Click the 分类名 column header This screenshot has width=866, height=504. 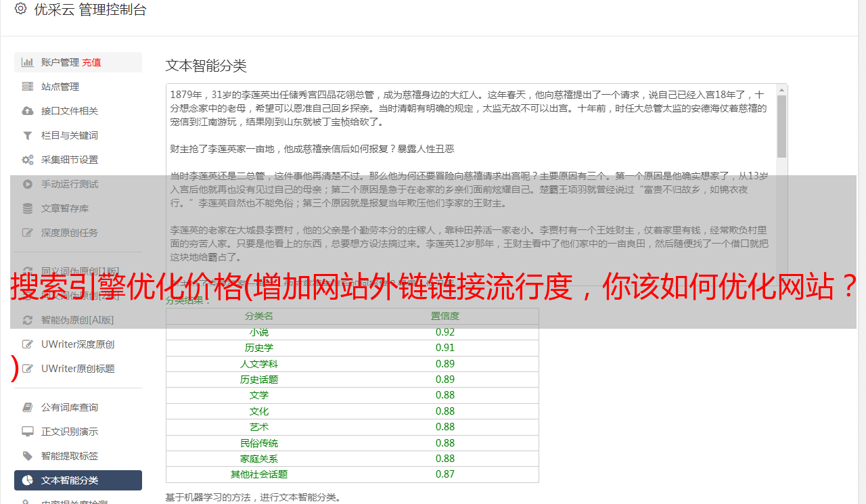pos(259,316)
